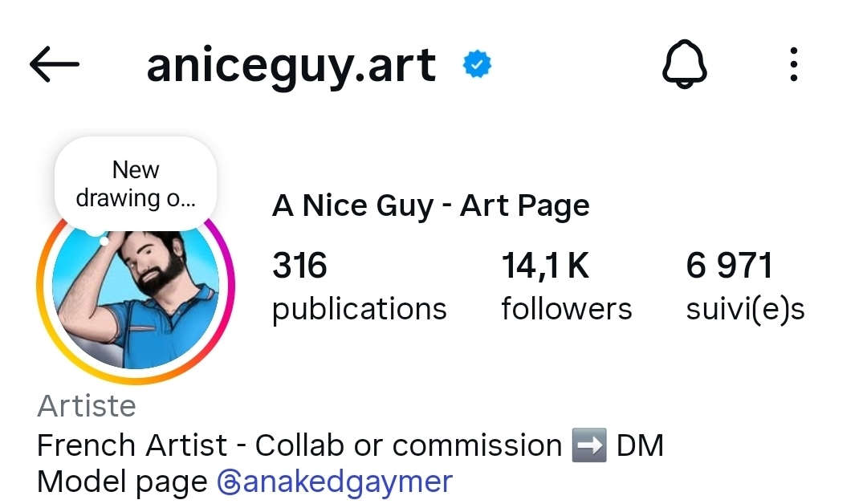Viewport: 867px width, 504px height.
Task: Open the 6 971 suivi(e)s list
Action: [x=744, y=287]
